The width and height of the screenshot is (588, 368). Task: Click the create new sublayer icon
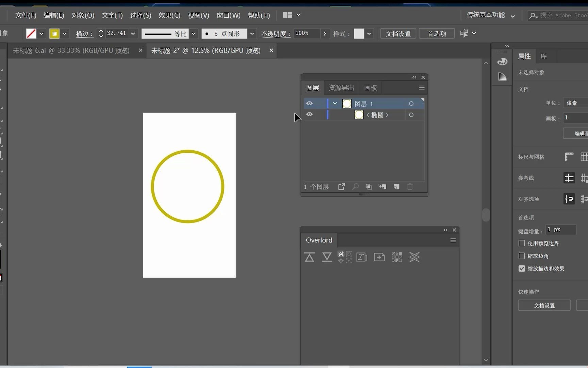(x=382, y=187)
